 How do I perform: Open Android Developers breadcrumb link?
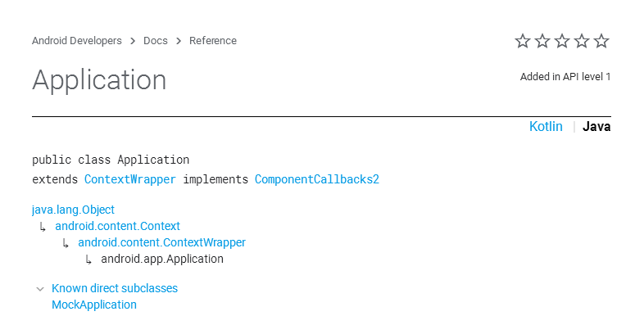(76, 41)
